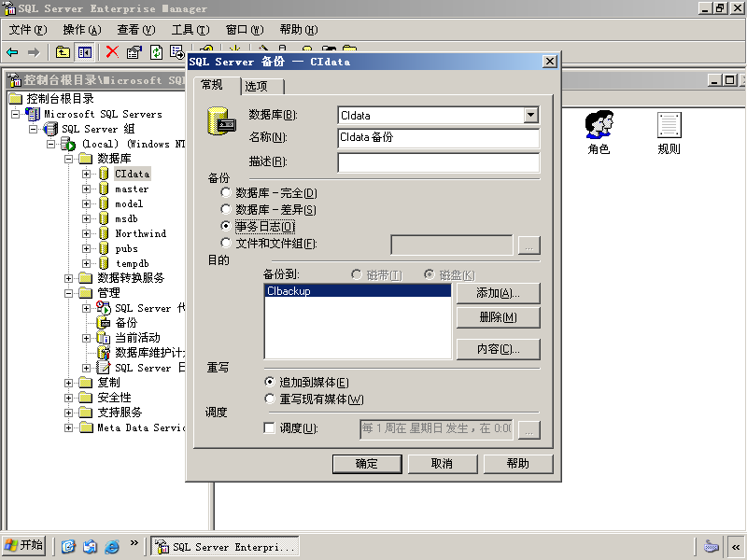Switch to the 选项 tab
Screen dimensions: 747x560
tap(262, 86)
